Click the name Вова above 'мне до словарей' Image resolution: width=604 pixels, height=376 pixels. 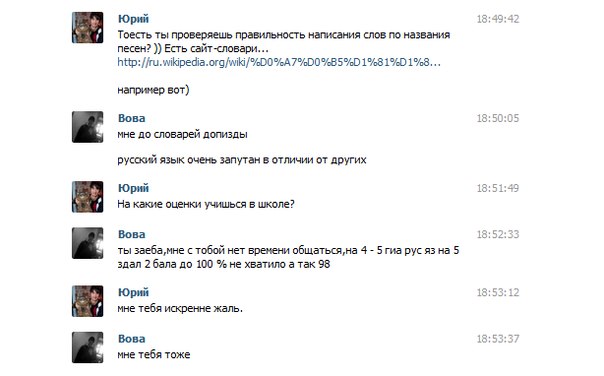[132, 118]
